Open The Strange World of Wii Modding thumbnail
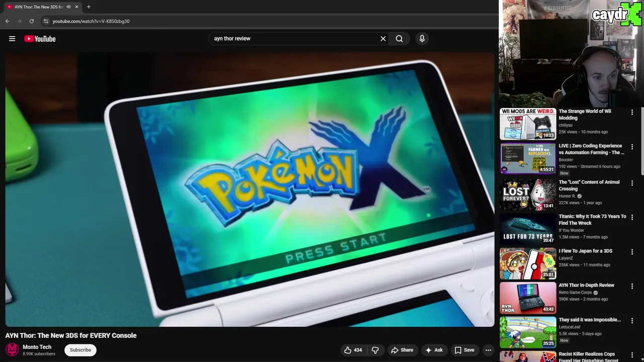644x362 pixels. pos(528,124)
